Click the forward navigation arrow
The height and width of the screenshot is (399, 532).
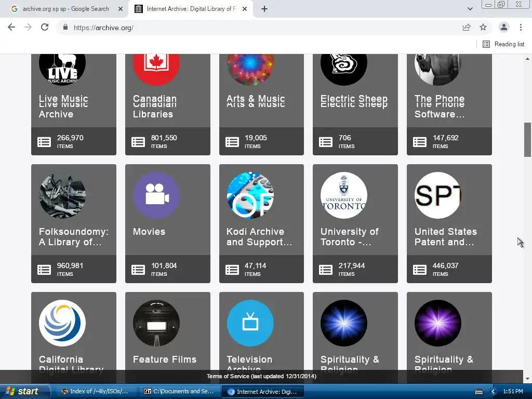tap(28, 28)
